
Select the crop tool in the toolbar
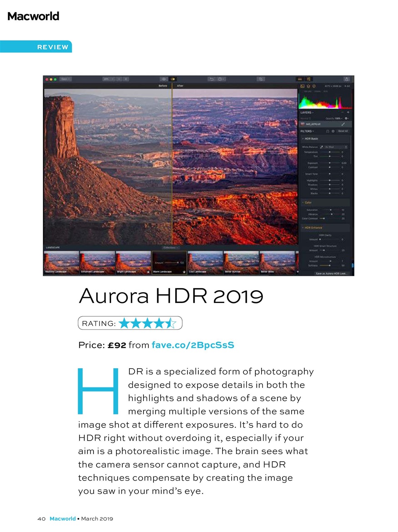261,79
